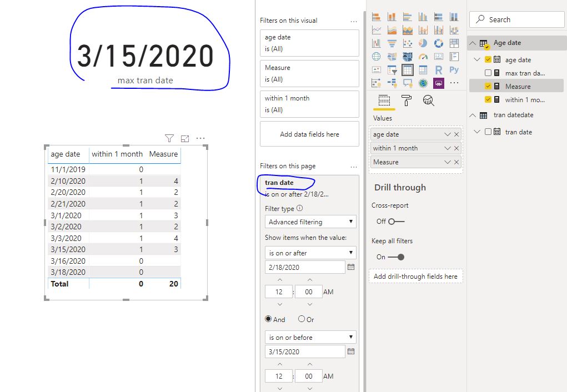Remove age date from Values
This screenshot has height=392, width=567.
456,134
